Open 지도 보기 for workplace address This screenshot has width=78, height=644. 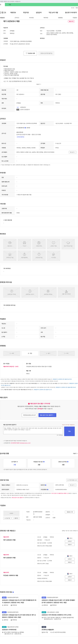point(72,152)
